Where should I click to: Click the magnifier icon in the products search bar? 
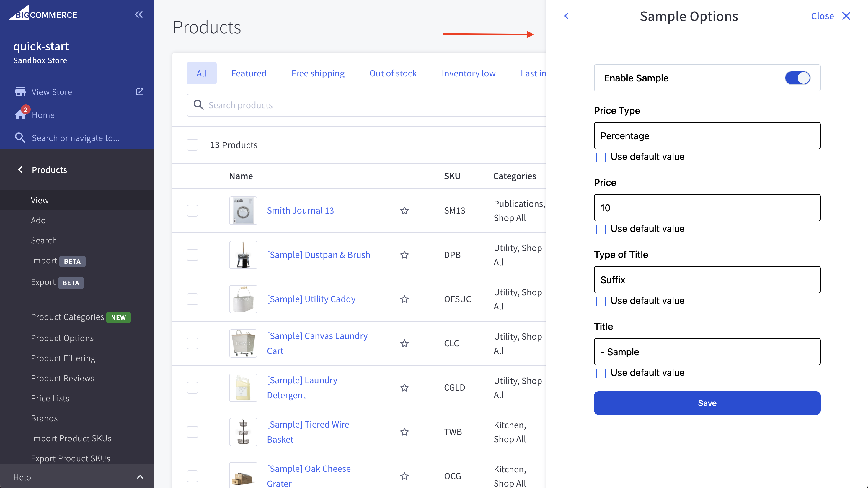[198, 105]
